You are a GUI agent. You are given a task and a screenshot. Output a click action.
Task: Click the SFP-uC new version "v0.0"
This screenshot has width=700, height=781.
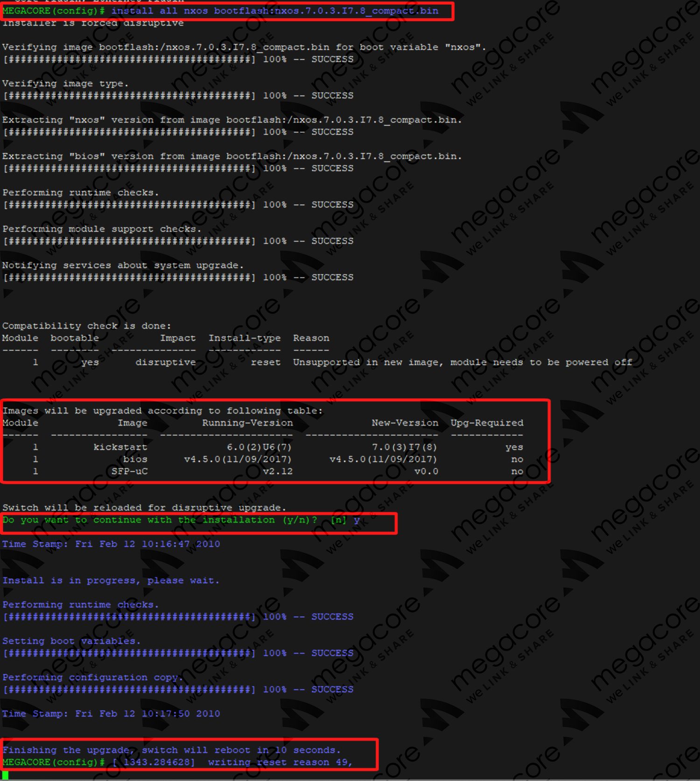pyautogui.click(x=427, y=472)
